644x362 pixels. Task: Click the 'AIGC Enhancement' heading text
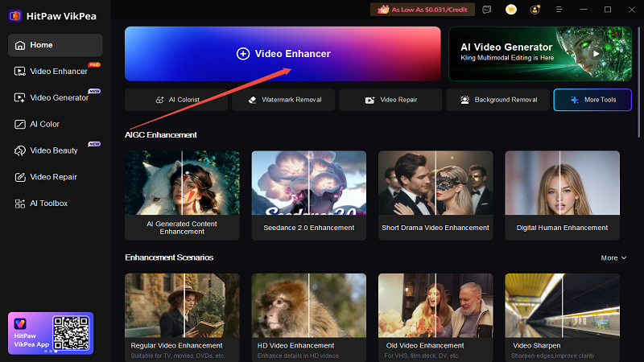click(161, 135)
